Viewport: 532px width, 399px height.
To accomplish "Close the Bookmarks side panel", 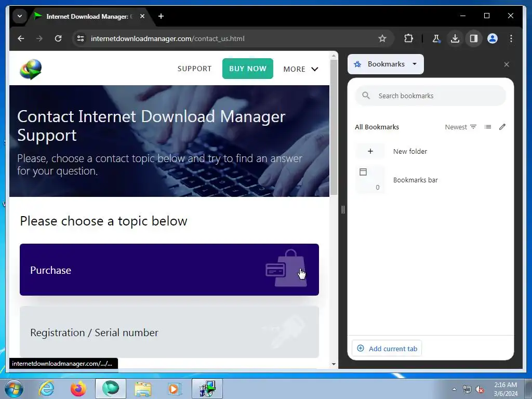I will coord(507,64).
